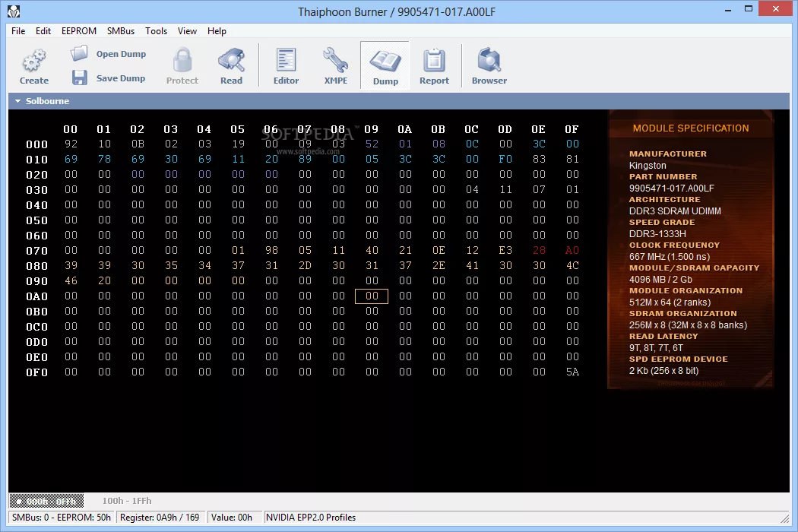This screenshot has height=532, width=798.
Task: Select highlighted byte 00 at row 0A0 column 09
Action: [x=372, y=296]
